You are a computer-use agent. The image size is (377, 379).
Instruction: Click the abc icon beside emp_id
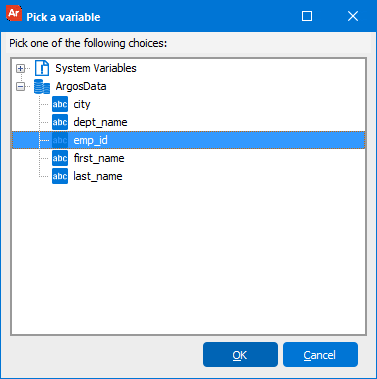click(60, 140)
